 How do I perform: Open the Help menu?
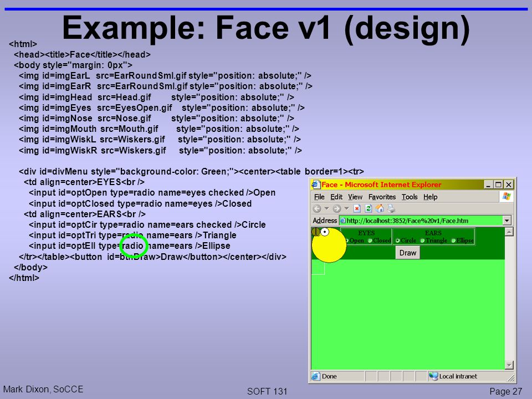430,197
